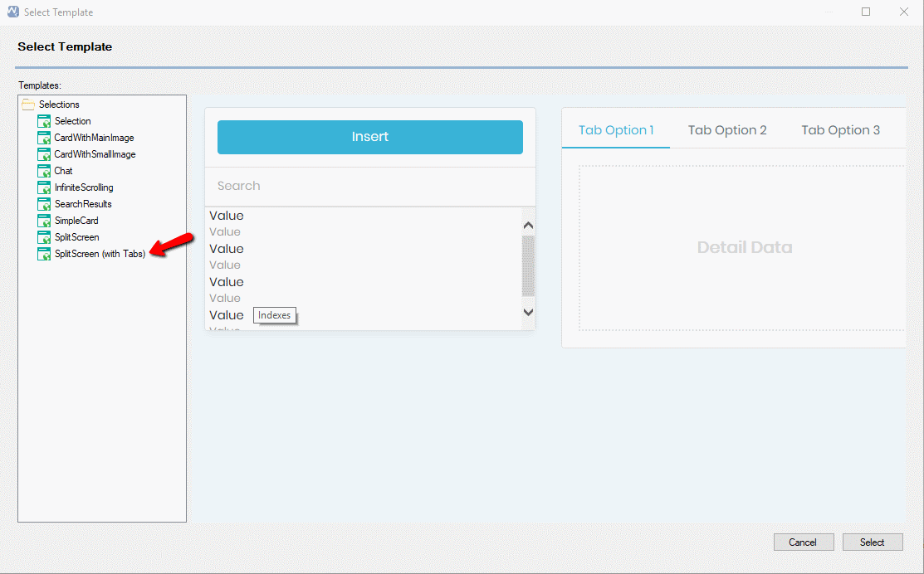Click into the Search field
The height and width of the screenshot is (574, 924).
(369, 186)
